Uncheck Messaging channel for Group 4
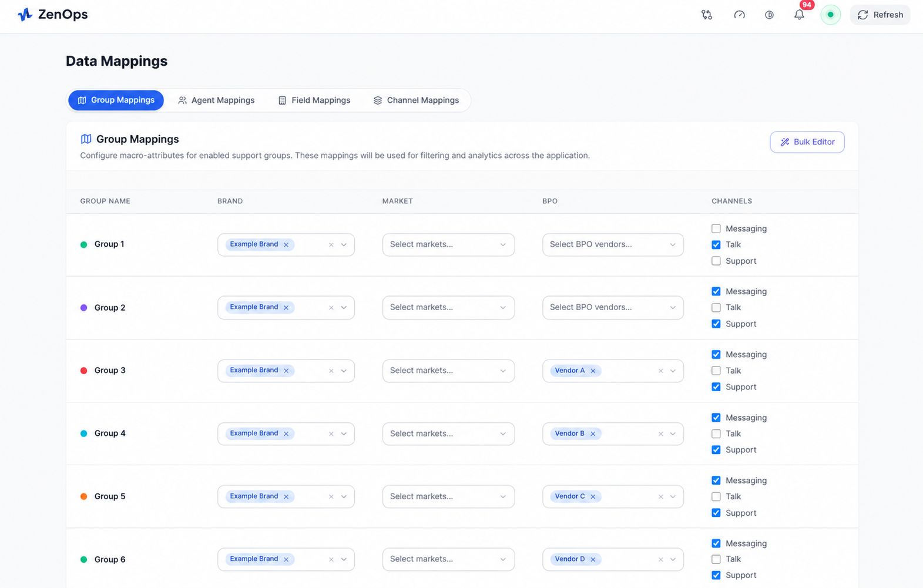This screenshot has width=923, height=588. pyautogui.click(x=716, y=418)
